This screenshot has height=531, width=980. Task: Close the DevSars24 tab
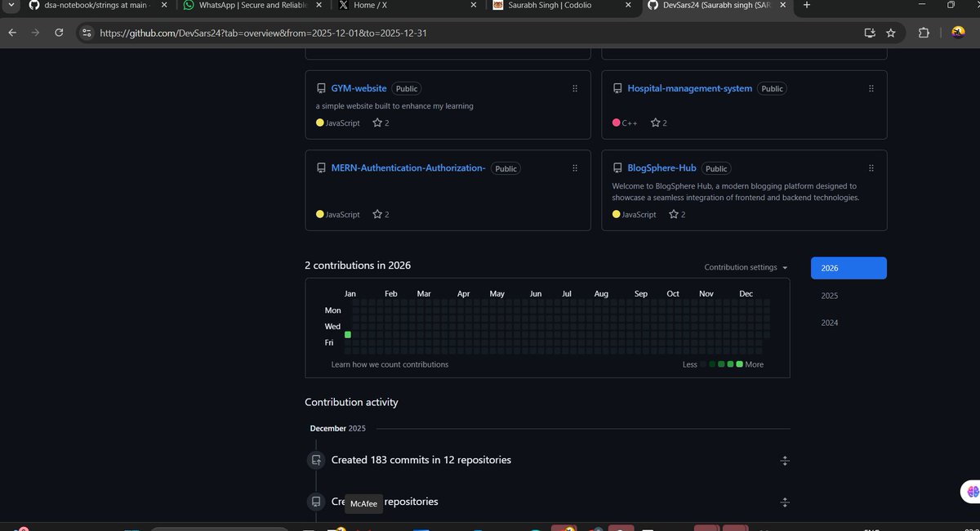click(782, 5)
